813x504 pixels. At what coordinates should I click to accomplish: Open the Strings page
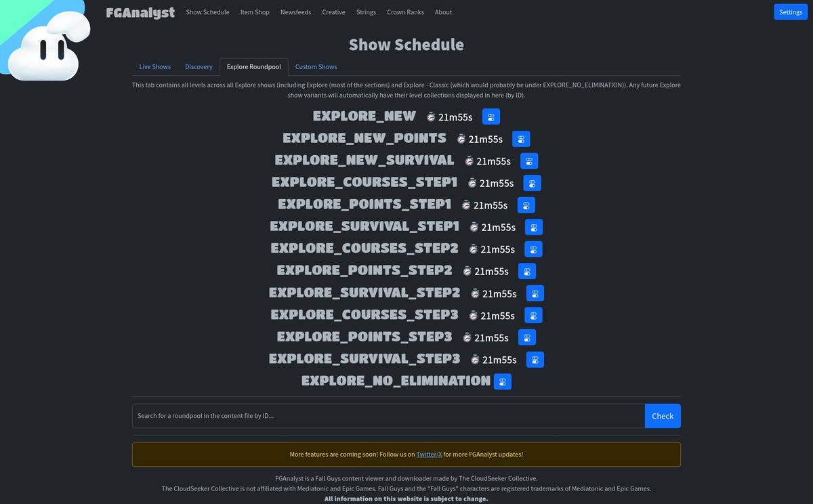pyautogui.click(x=366, y=12)
